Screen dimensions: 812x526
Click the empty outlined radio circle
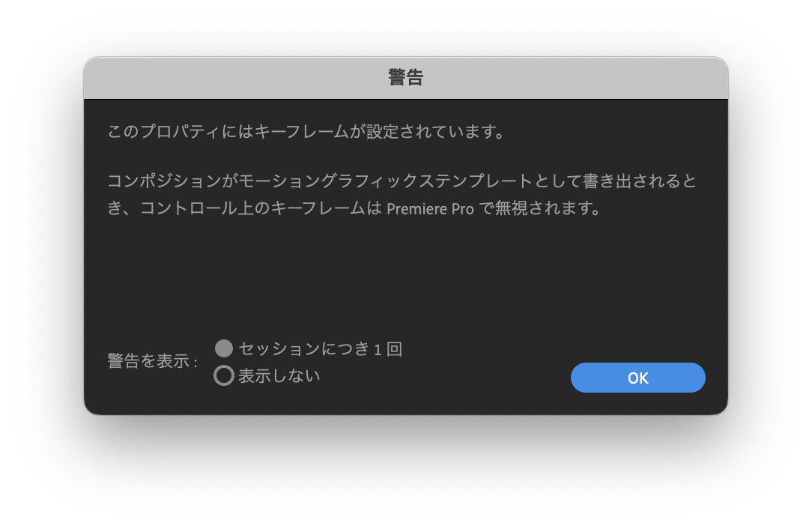(x=224, y=375)
